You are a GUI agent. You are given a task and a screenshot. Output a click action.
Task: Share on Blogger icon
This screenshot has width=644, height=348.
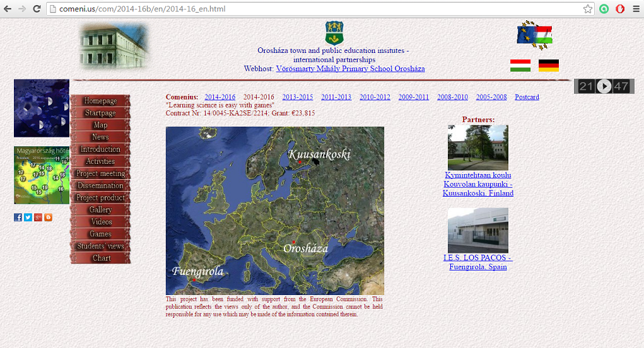49,217
